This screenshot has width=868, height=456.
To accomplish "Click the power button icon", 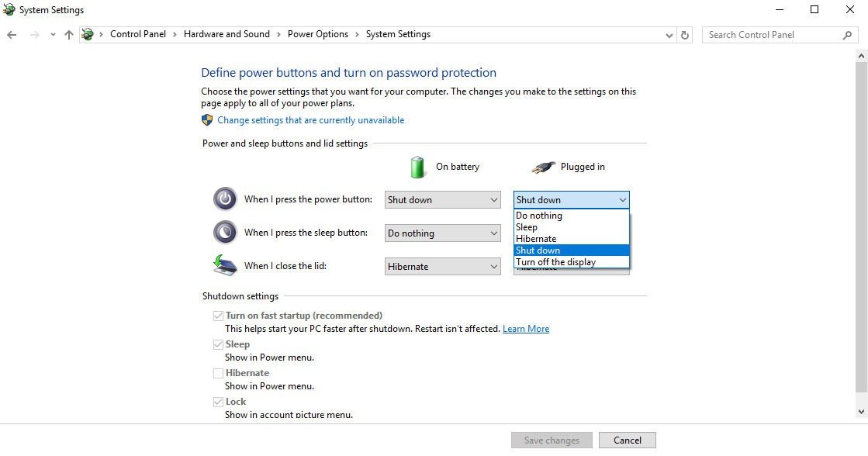I will pos(225,199).
